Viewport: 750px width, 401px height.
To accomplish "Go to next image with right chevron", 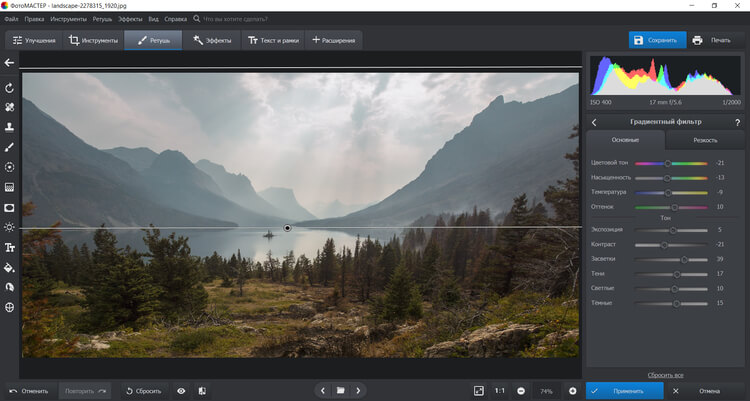I will tap(358, 390).
